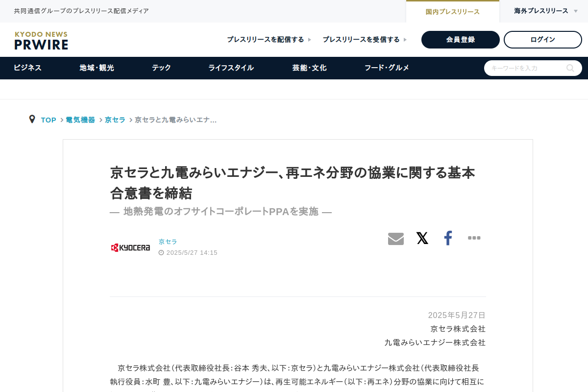Click truncated article title in breadcrumb
Screen dimensions: 588x392
176,120
